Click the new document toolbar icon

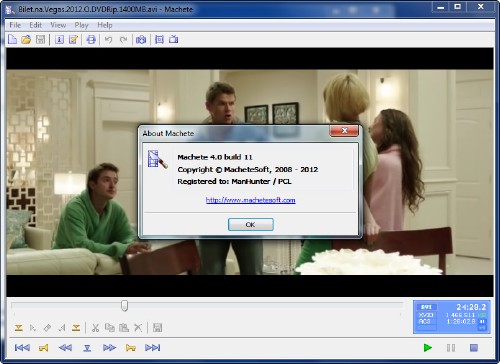[x=12, y=40]
